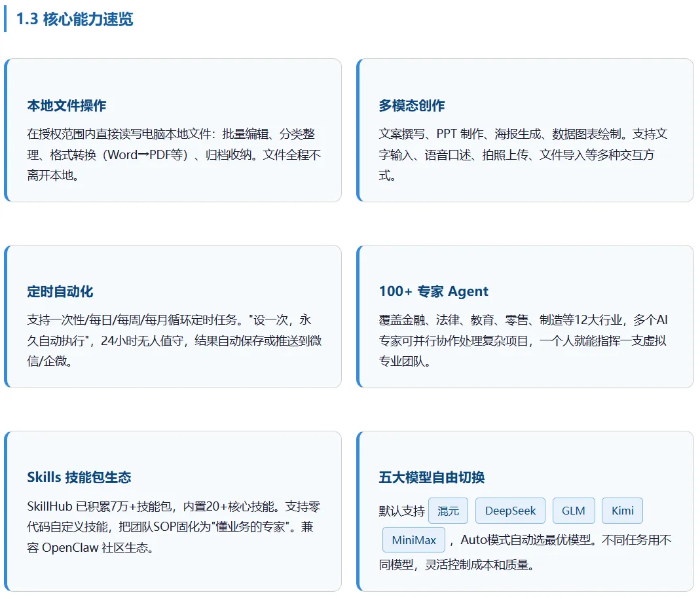
Task: Click the 混元 model tag
Action: [x=448, y=510]
